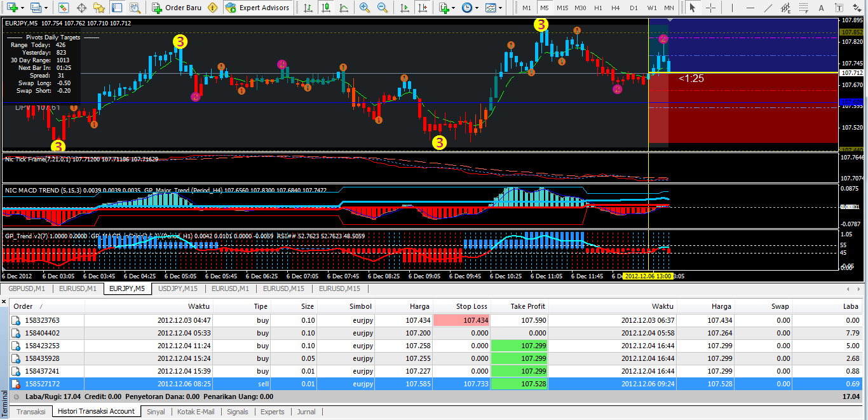The height and width of the screenshot is (420, 868).
Task: Select order row 158437241
Action: tap(436, 371)
